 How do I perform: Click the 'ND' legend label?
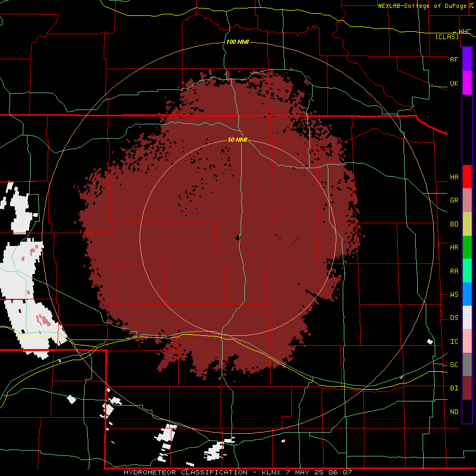pos(454,411)
